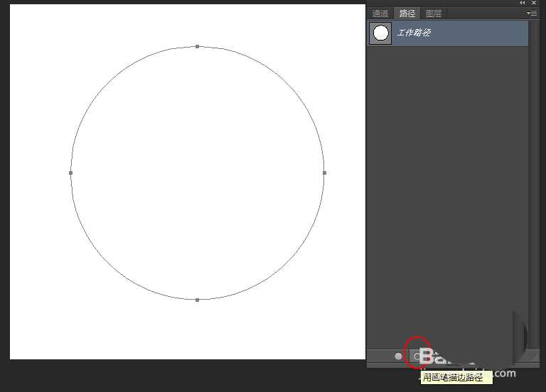Click the circle path outline at upper-left arc
The image size is (546, 392).
click(x=108, y=83)
